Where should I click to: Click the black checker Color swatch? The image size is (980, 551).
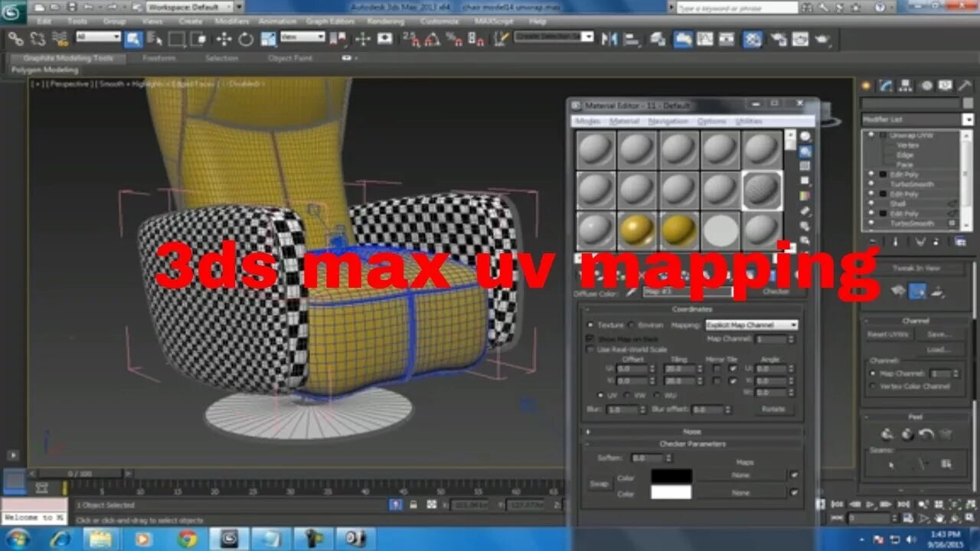tap(671, 476)
